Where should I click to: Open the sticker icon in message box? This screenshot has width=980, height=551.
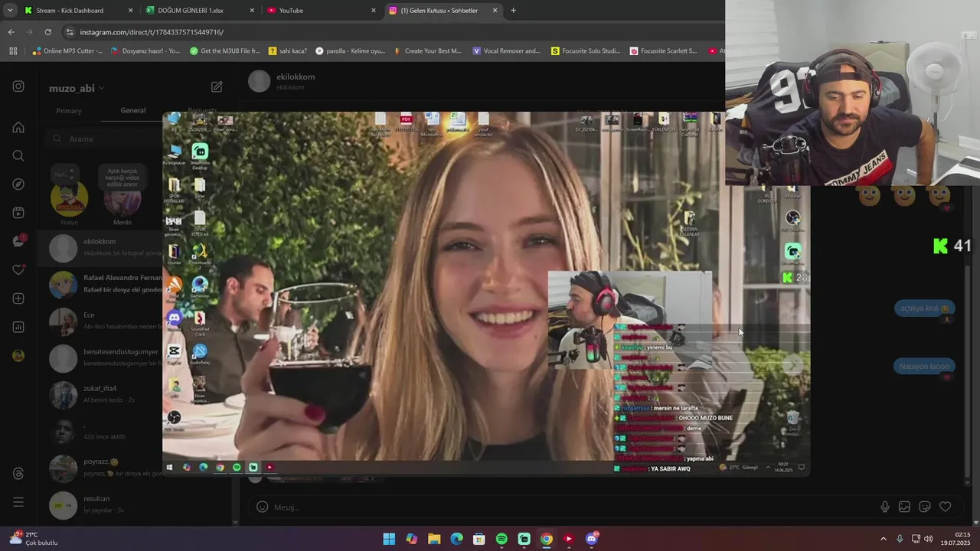[925, 507]
